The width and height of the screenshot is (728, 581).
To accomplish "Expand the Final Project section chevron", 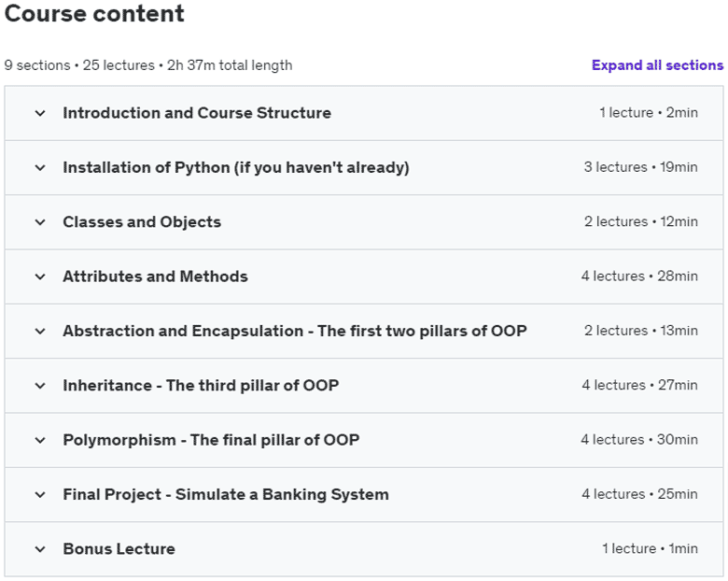I will point(40,494).
